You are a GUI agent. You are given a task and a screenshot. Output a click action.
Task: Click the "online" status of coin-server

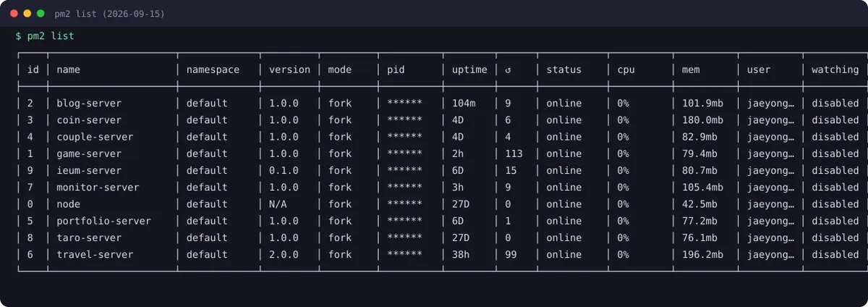coord(563,120)
